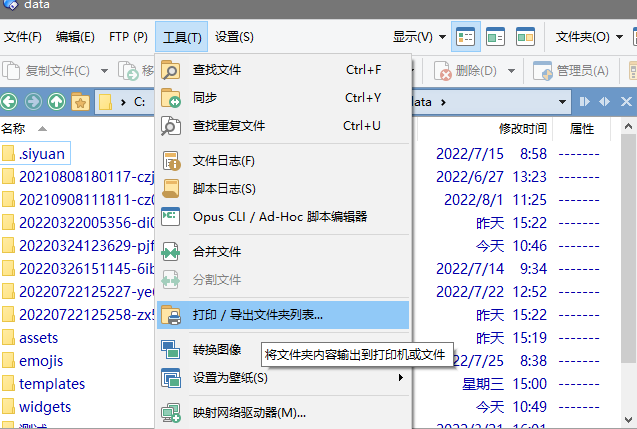Click the 同步 menu icon
637x429 pixels.
[x=171, y=98]
